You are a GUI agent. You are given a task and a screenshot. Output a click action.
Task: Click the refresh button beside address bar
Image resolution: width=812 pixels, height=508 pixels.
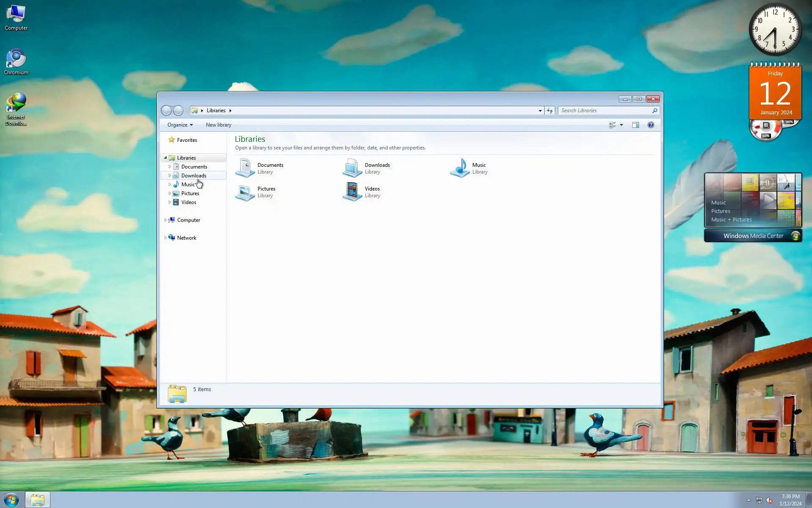tap(549, 110)
